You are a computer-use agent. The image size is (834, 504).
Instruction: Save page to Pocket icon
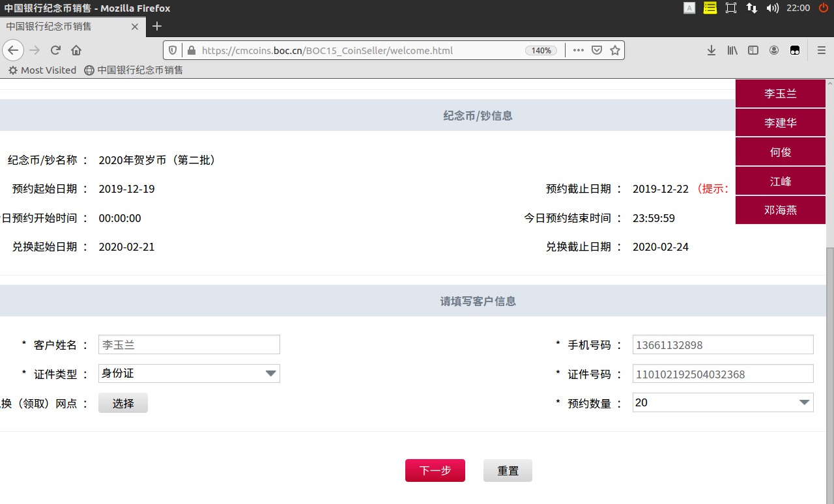(596, 50)
